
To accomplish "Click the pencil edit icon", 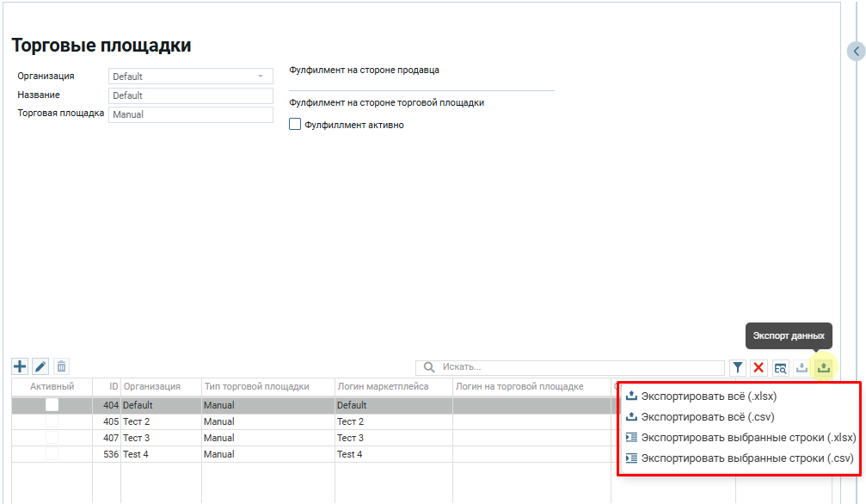I will (40, 367).
